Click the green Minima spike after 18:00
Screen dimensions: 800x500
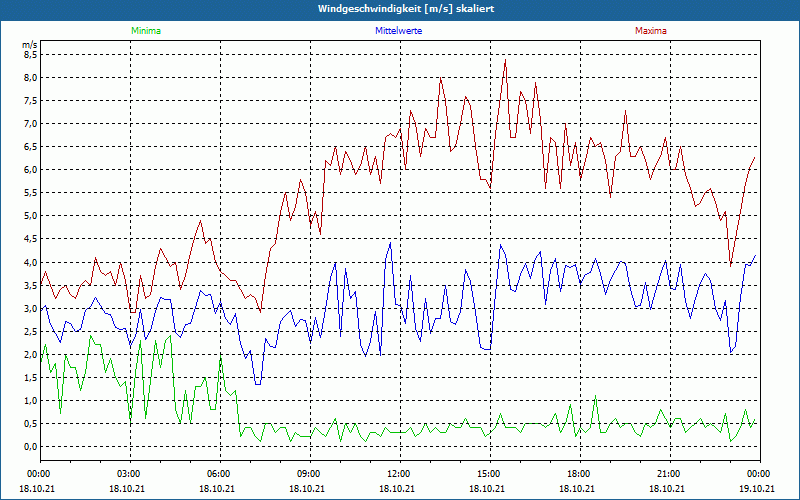pyautogui.click(x=595, y=396)
